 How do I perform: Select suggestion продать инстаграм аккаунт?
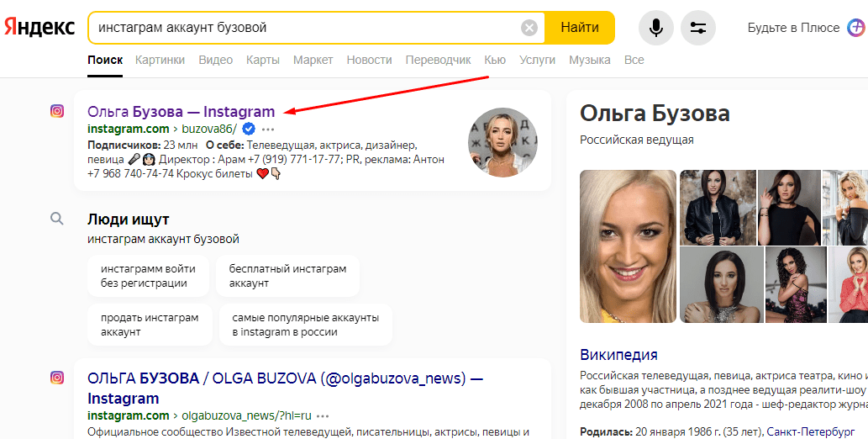[150, 325]
